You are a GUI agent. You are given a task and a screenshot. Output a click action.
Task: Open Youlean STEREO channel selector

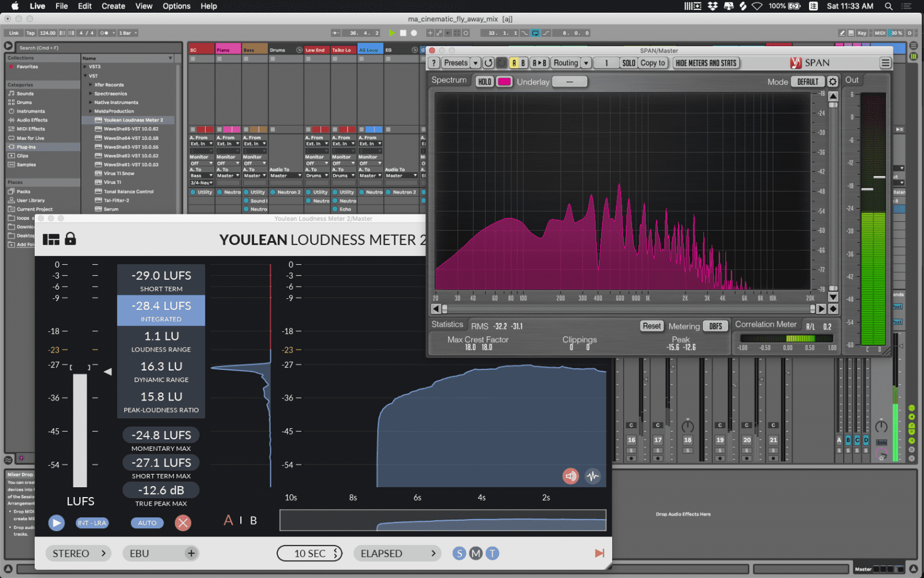tap(79, 553)
